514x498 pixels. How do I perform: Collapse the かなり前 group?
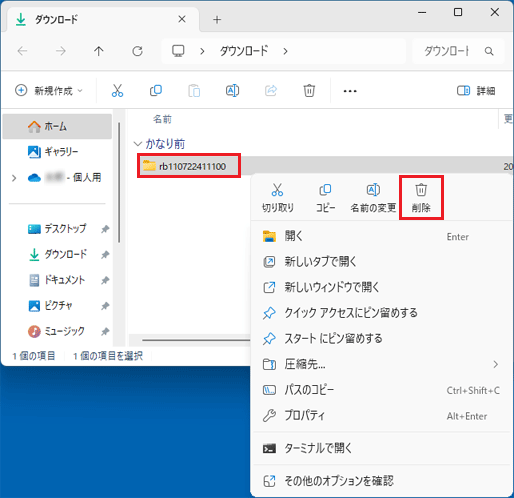pyautogui.click(x=137, y=144)
